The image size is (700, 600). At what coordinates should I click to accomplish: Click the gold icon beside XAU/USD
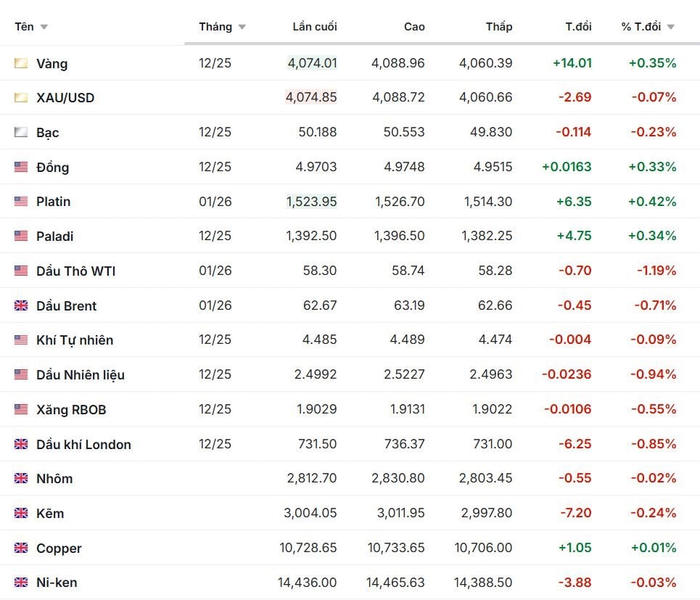point(21,98)
